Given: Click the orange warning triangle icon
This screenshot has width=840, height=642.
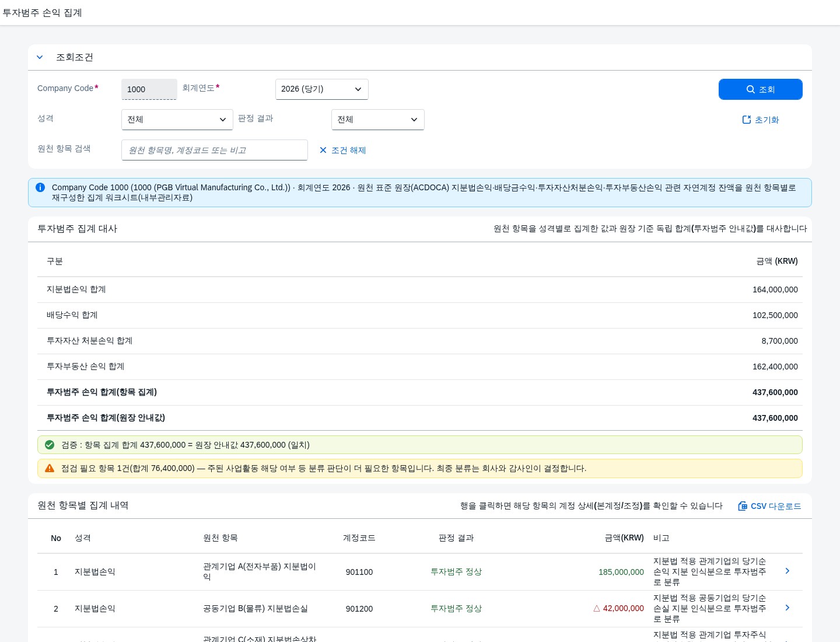Looking at the screenshot, I should 50,468.
